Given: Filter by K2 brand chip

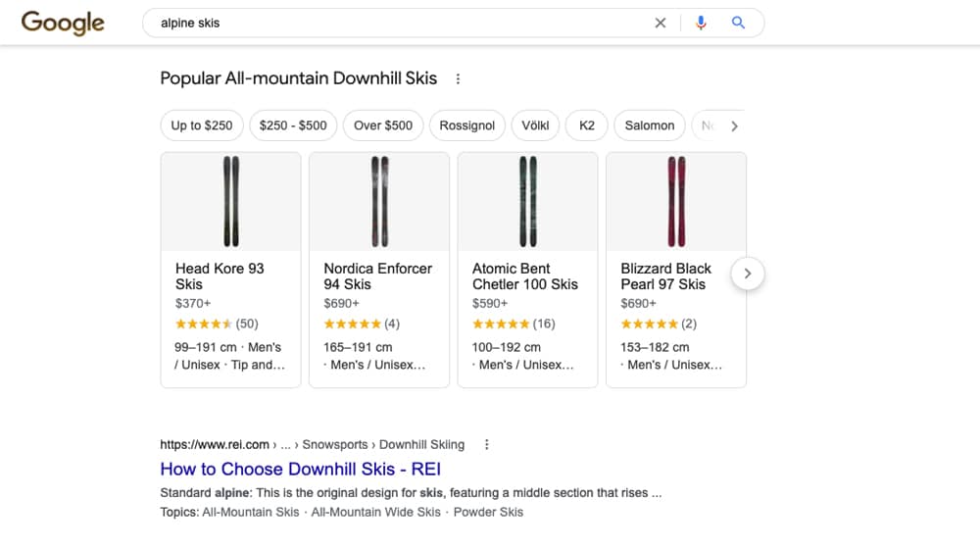Looking at the screenshot, I should coord(587,125).
